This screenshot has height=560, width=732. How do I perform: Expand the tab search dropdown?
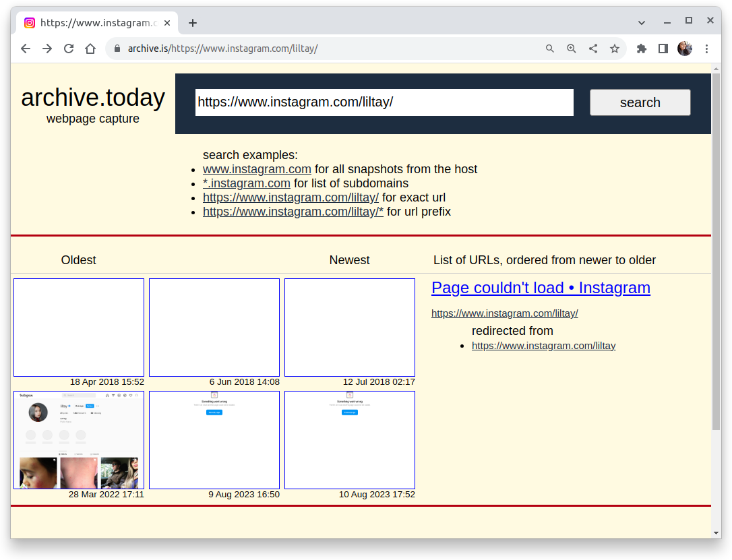642,22
